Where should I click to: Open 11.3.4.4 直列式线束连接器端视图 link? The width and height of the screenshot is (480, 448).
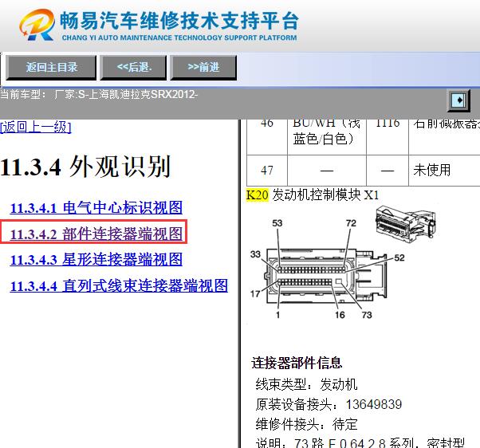click(119, 286)
